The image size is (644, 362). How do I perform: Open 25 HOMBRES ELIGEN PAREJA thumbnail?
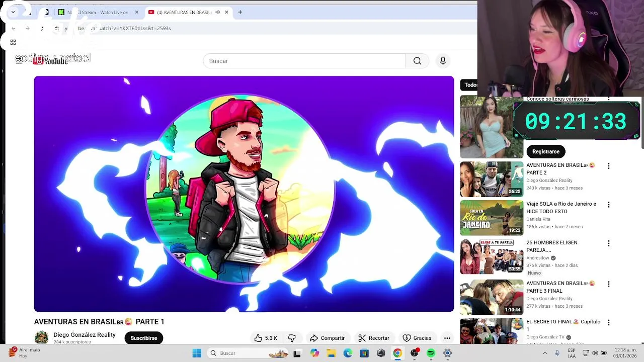pyautogui.click(x=492, y=256)
